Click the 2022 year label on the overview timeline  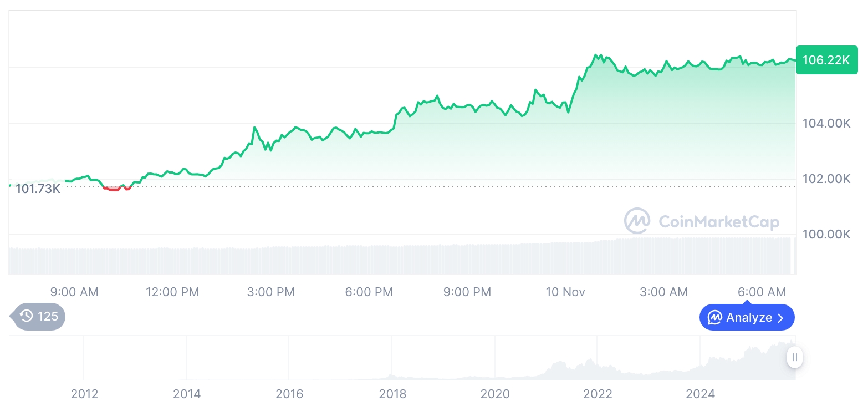coord(598,394)
